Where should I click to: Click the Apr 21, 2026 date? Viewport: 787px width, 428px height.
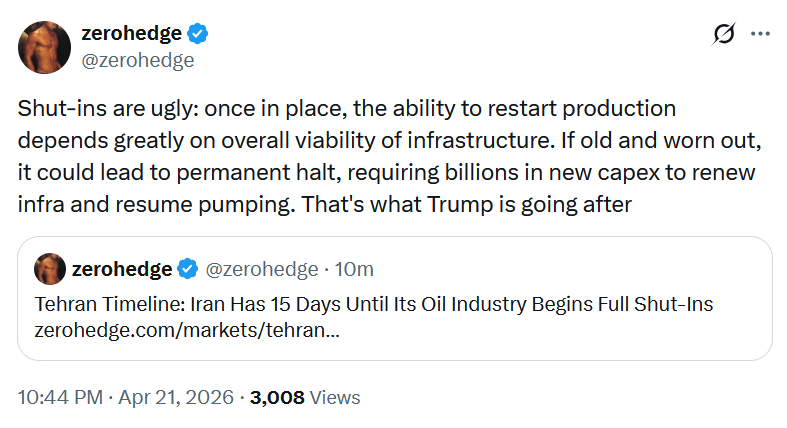click(178, 397)
